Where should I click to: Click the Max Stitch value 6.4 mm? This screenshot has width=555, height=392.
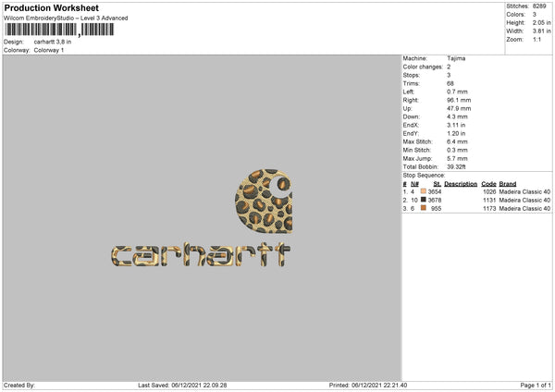click(x=457, y=141)
